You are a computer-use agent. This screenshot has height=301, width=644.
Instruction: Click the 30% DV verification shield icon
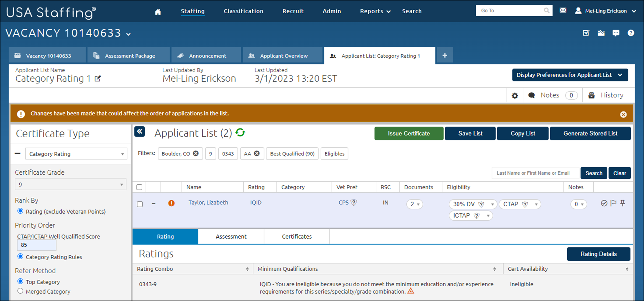(x=481, y=204)
